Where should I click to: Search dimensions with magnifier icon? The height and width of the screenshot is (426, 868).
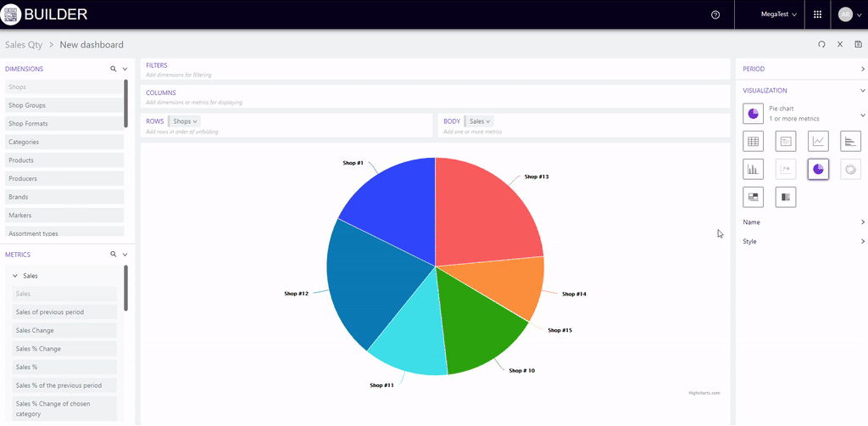(x=113, y=69)
